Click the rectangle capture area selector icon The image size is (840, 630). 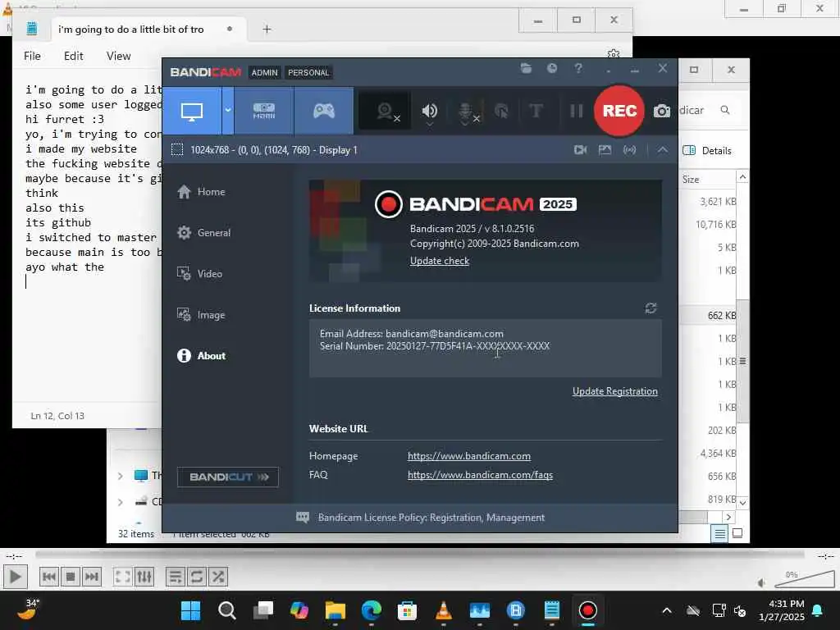[x=177, y=150]
